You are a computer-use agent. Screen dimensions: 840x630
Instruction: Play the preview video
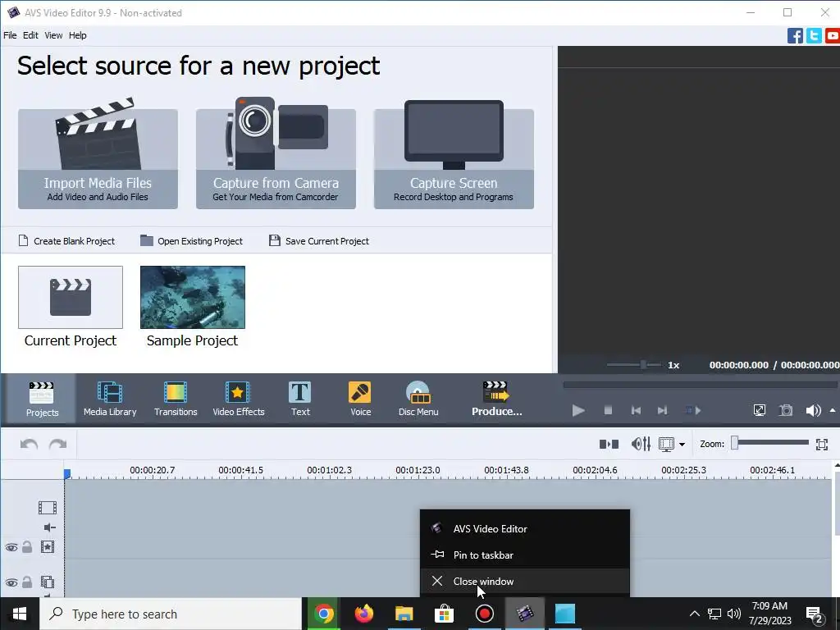click(x=578, y=410)
